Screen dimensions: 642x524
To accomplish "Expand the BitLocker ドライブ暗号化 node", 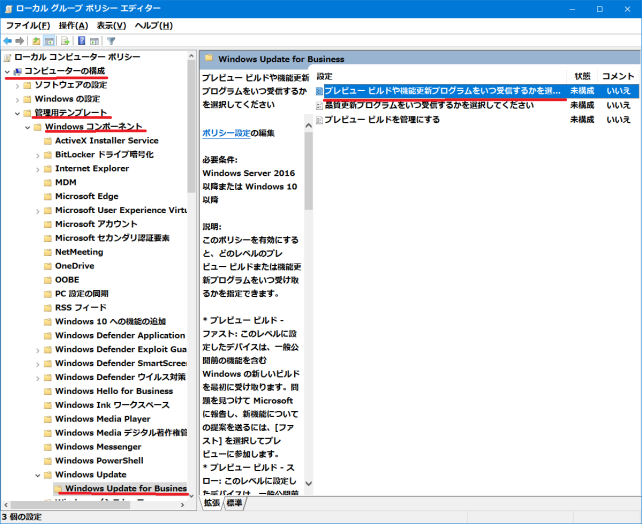I will (38, 155).
